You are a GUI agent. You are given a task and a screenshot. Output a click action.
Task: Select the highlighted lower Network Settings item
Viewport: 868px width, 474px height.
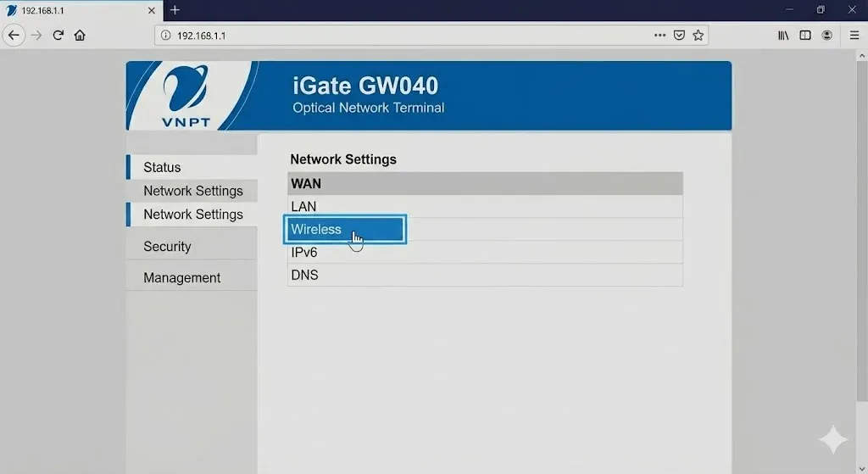192,215
